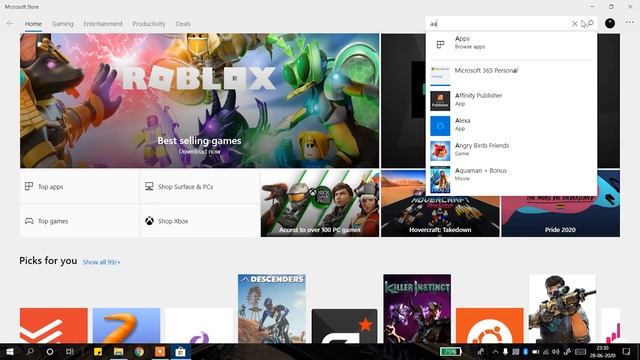Screen dimensions: 640x360
Task: Click the Angry Birds Friends icon
Action: (x=440, y=151)
